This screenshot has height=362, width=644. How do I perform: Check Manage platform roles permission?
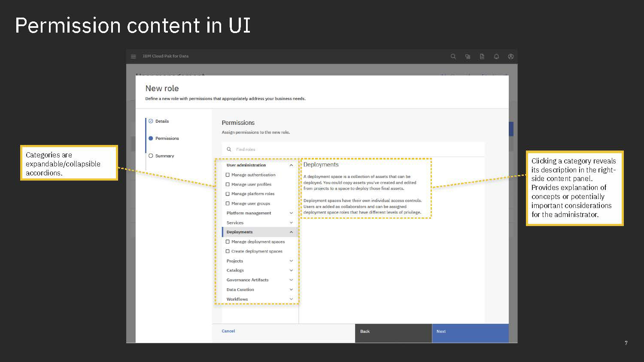click(228, 194)
